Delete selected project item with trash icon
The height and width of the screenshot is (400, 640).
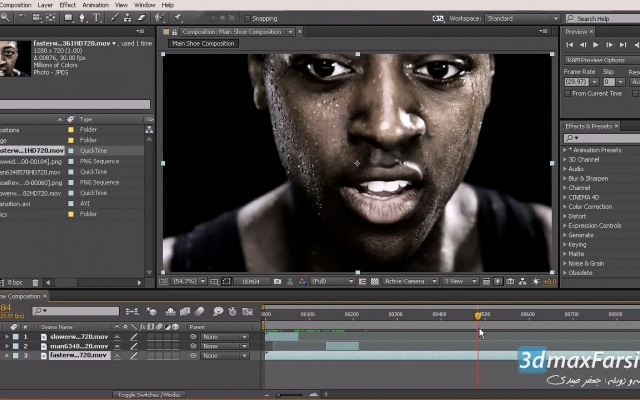[36, 282]
